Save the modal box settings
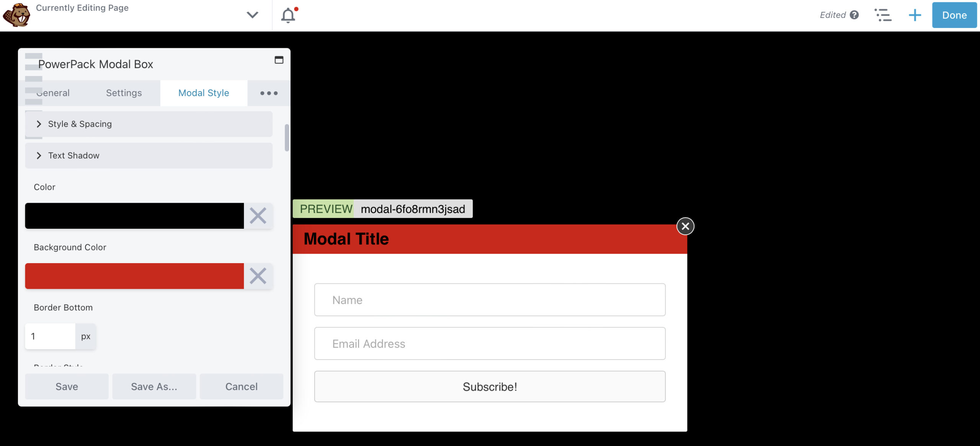This screenshot has width=980, height=446. tap(66, 386)
